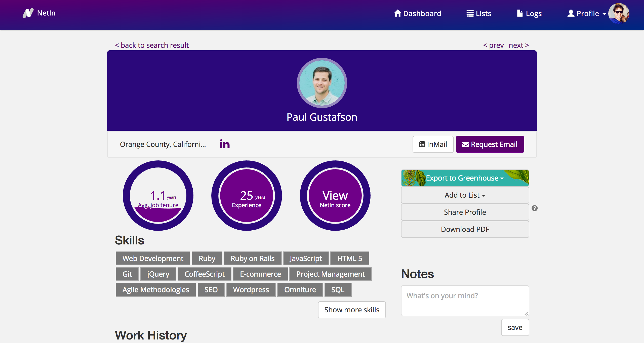
Task: View the NetIn score circle
Action: 335,196
